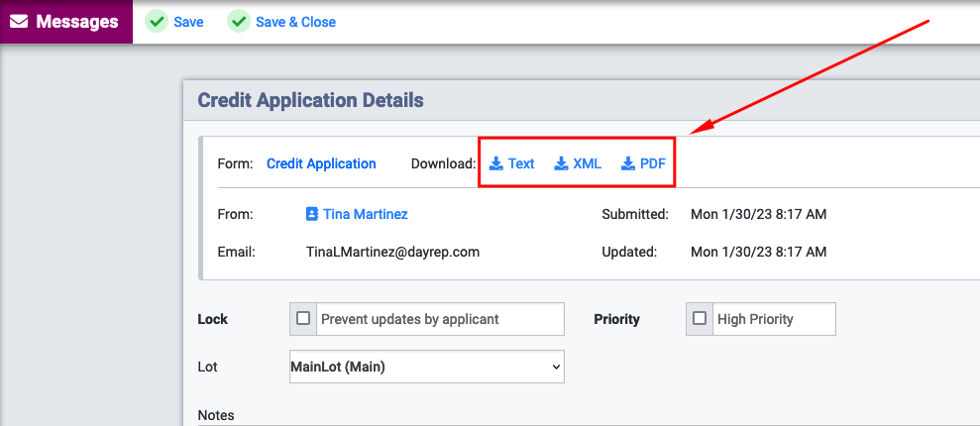The image size is (980, 426).
Task: Click the Prevent updates by applicant label
Action: point(410,319)
